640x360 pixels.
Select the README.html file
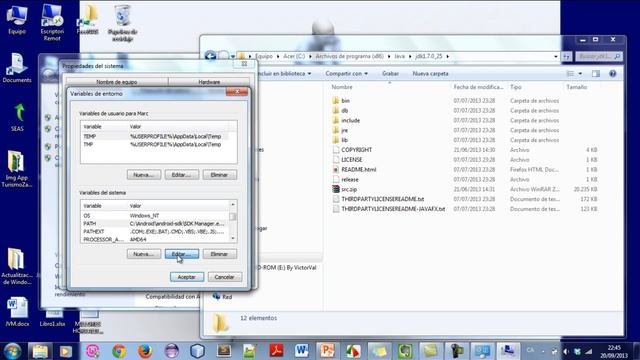point(358,169)
